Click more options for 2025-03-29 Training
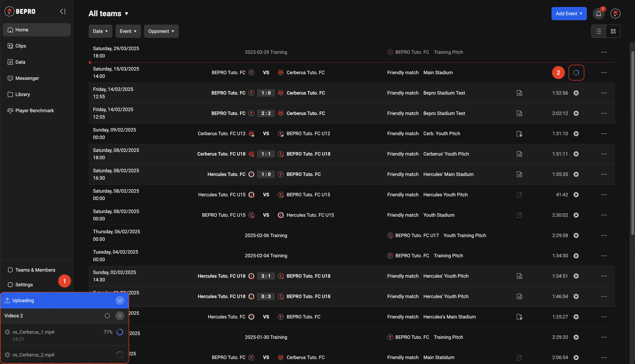This screenshot has height=364, width=635. [604, 52]
